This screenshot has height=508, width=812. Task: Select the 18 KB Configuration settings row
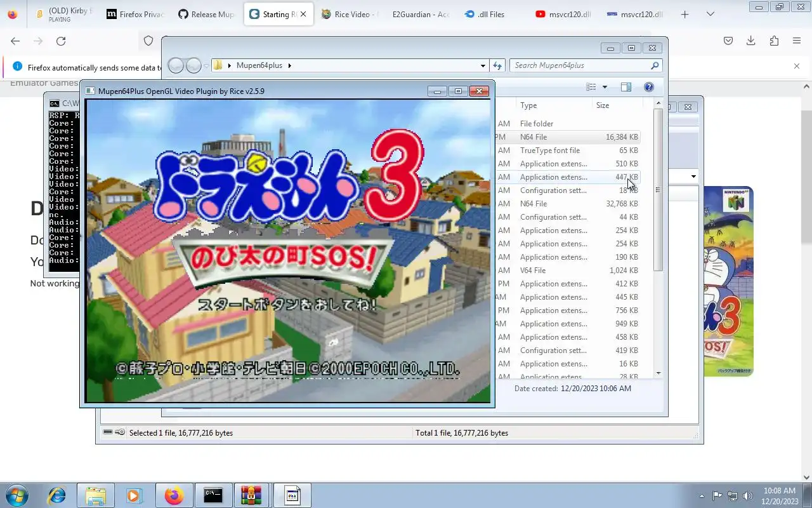click(x=568, y=190)
